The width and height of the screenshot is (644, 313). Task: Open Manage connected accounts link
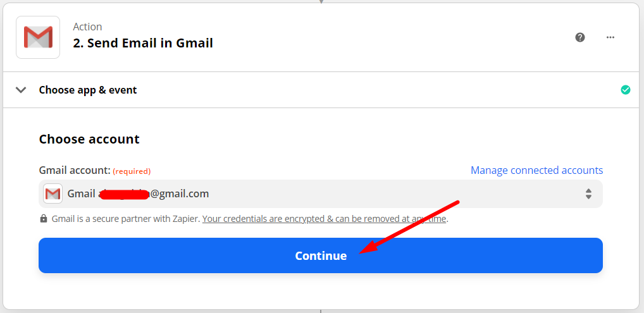[536, 170]
